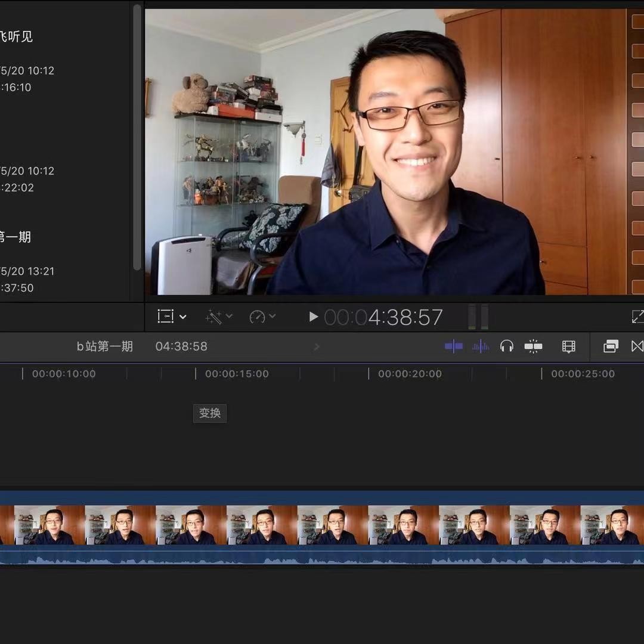
Task: Open the Clip Appearance filmstrip icon
Action: pos(568,346)
